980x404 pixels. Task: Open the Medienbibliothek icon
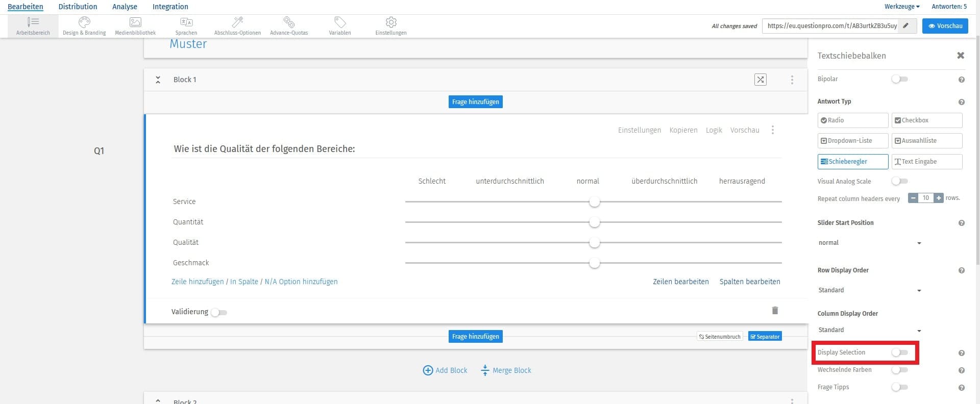click(x=135, y=22)
